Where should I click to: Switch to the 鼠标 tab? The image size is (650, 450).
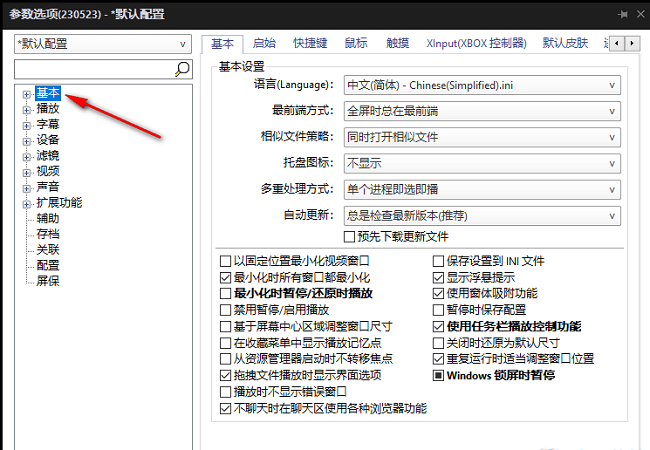356,43
